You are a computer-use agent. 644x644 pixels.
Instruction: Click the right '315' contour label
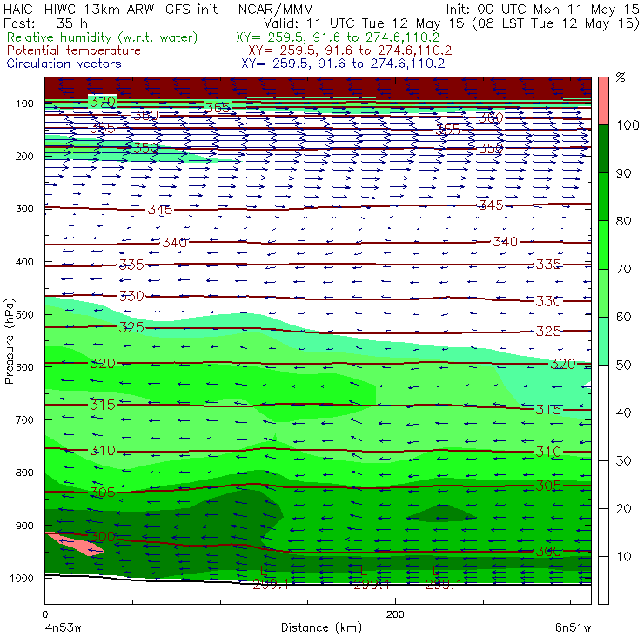point(548,409)
